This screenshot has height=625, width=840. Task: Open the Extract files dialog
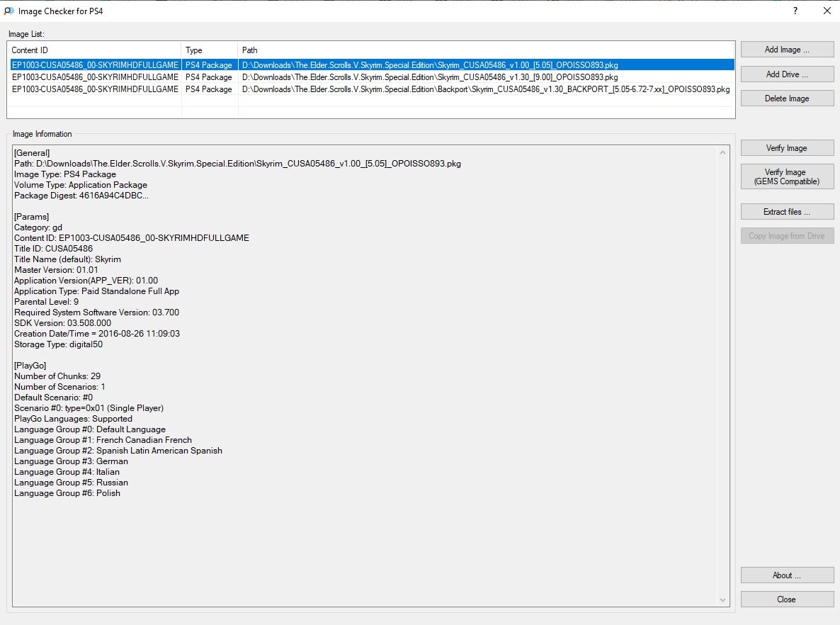coord(787,212)
